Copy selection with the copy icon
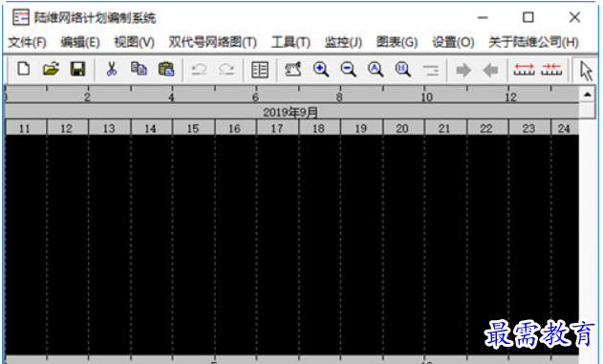The height and width of the screenshot is (364, 603). [x=139, y=70]
